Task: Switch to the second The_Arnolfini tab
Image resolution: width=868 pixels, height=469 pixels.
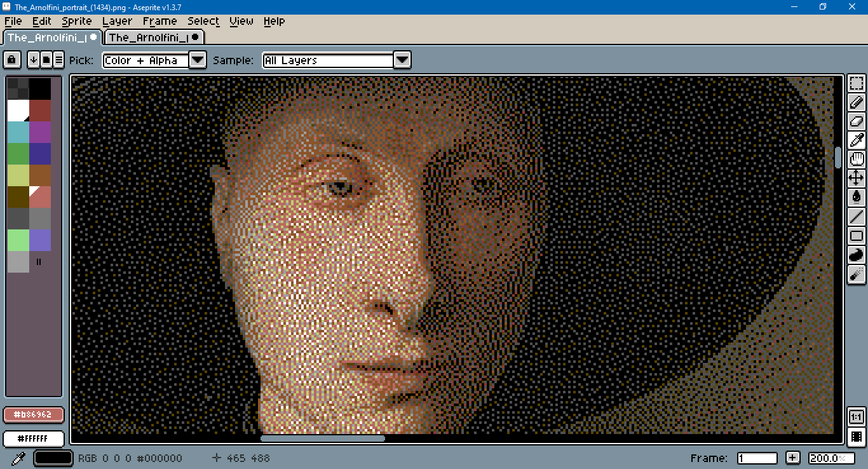Action: point(154,37)
